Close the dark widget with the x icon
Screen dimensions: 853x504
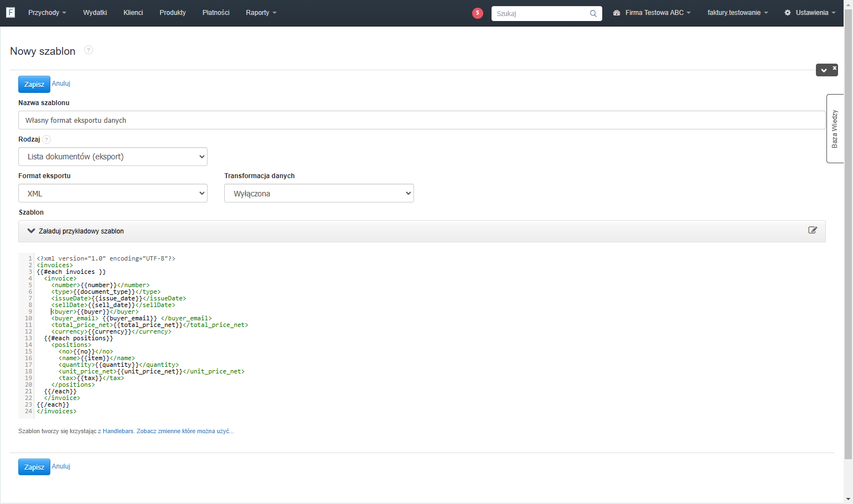pos(834,68)
